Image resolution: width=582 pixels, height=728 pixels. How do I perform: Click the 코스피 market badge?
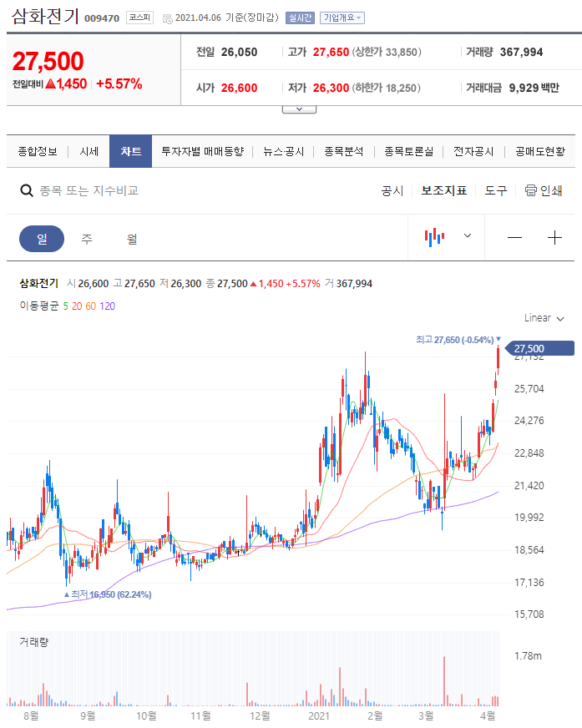[139, 18]
